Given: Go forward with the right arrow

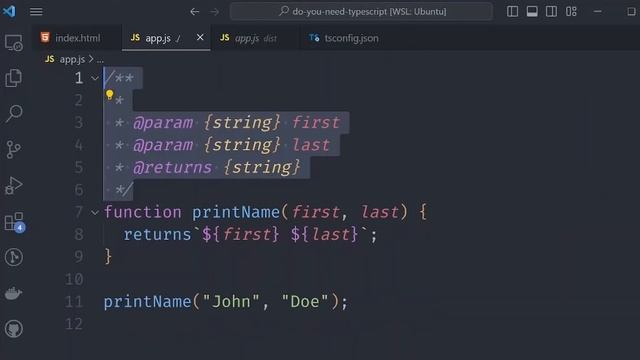Looking at the screenshot, I should (214, 11).
